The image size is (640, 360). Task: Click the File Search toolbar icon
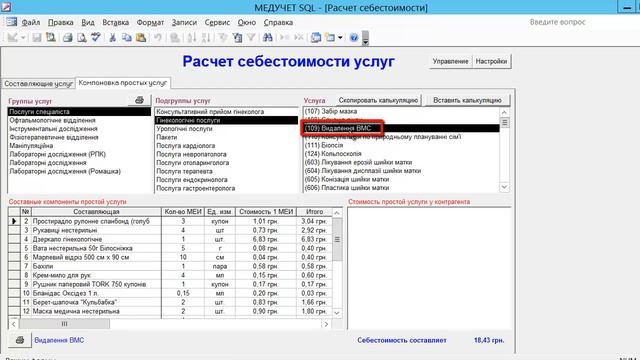[x=51, y=38]
